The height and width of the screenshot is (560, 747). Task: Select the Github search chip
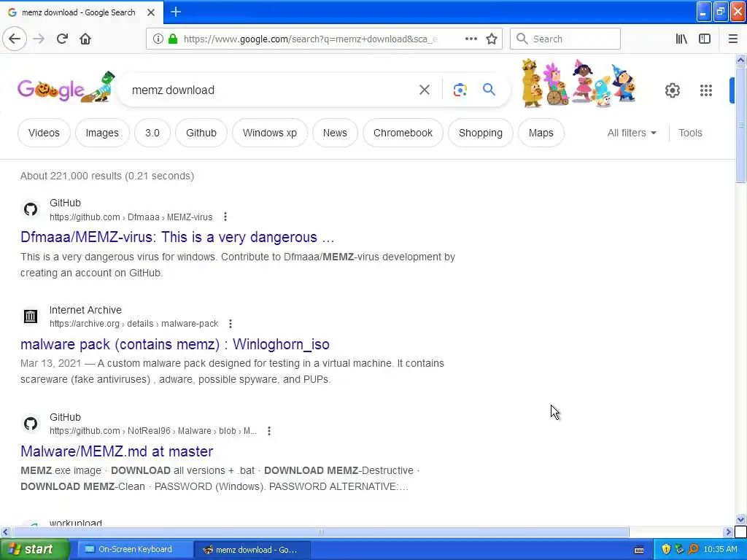[x=201, y=133]
